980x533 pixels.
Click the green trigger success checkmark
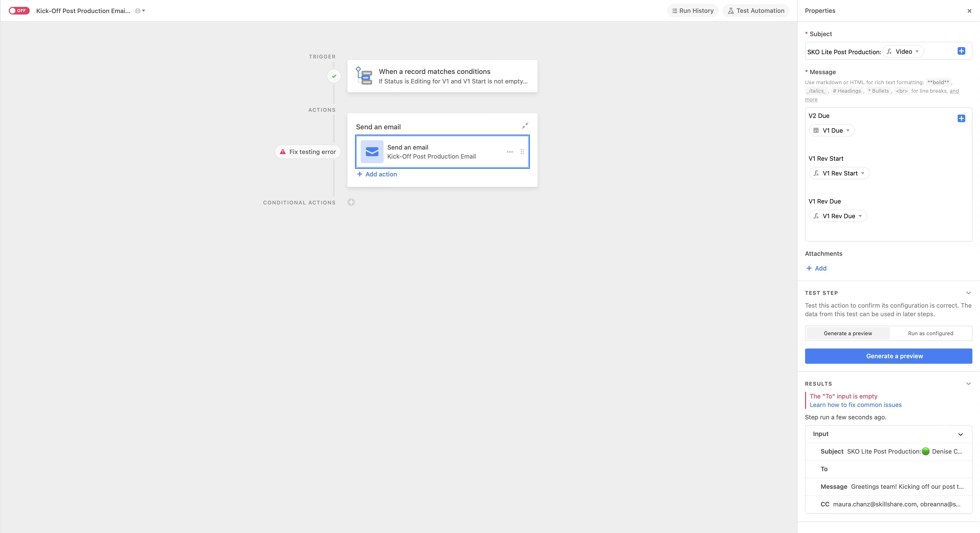(x=334, y=76)
